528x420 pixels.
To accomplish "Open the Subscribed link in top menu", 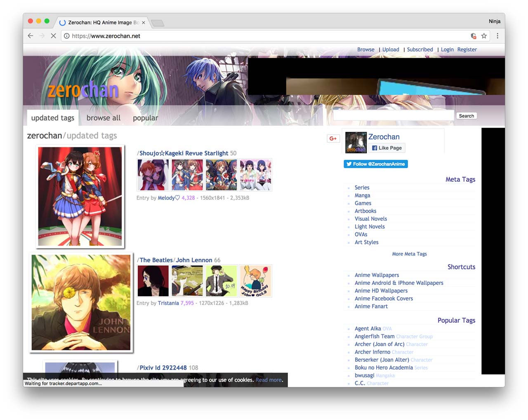I will 420,49.
